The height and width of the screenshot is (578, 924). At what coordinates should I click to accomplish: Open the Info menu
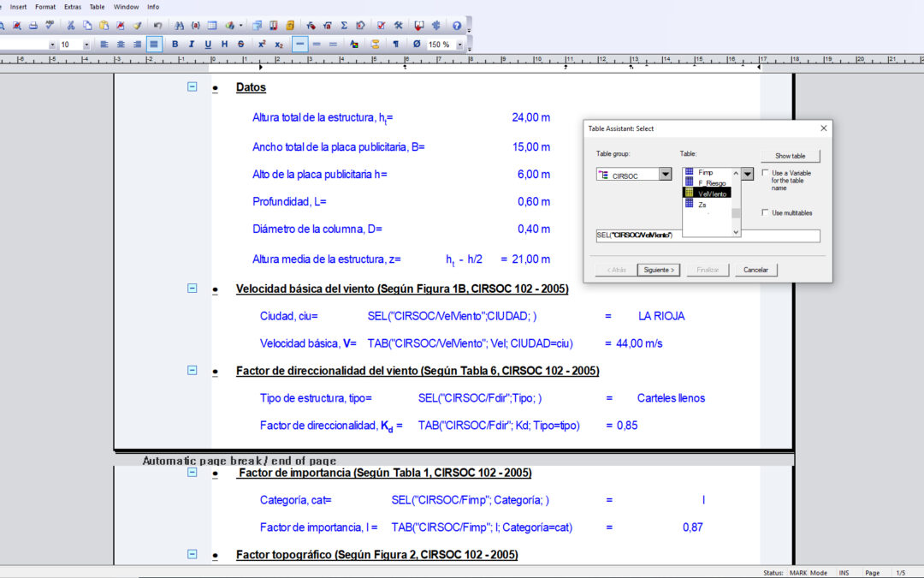coord(153,7)
